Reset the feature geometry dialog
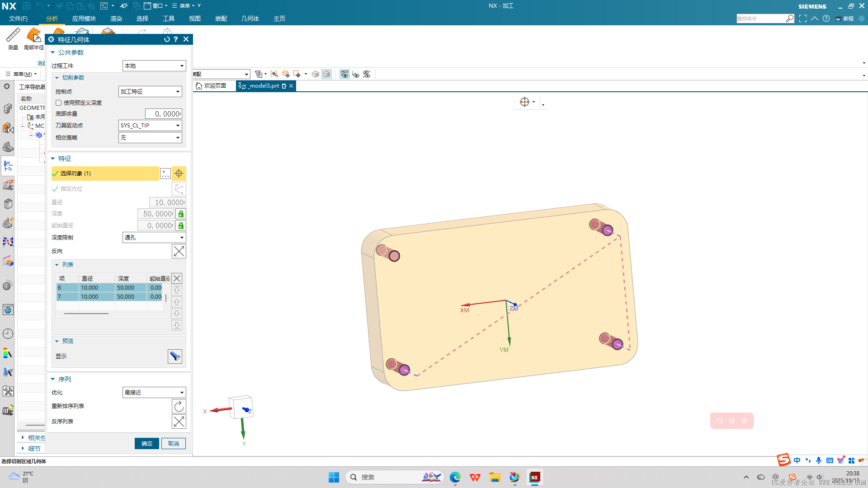This screenshot has width=868, height=488. (x=167, y=39)
